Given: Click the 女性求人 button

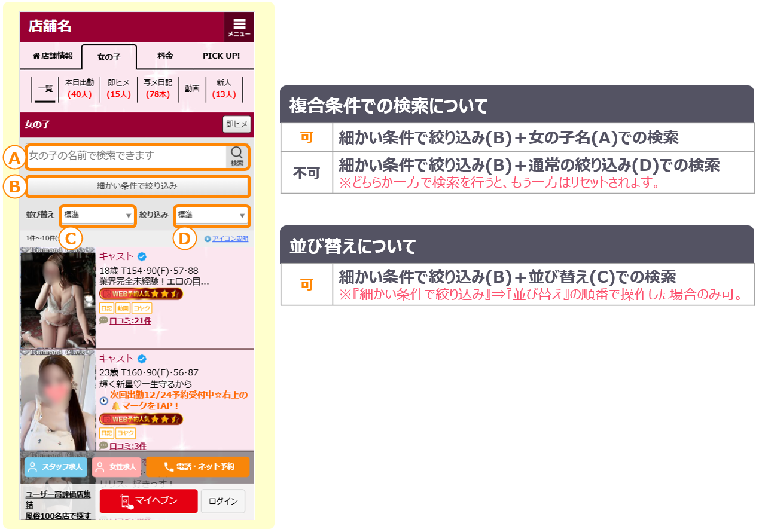Looking at the screenshot, I should 117,467.
